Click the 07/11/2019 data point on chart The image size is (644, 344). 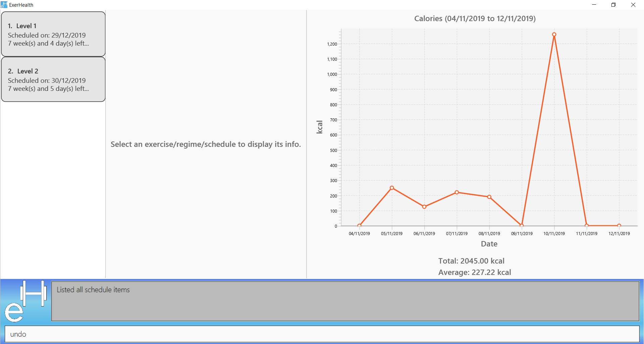click(457, 192)
